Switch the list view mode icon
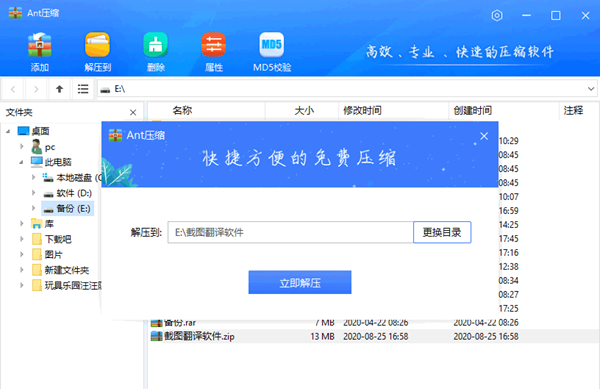Screen dimensions: 600x389 click(83, 89)
